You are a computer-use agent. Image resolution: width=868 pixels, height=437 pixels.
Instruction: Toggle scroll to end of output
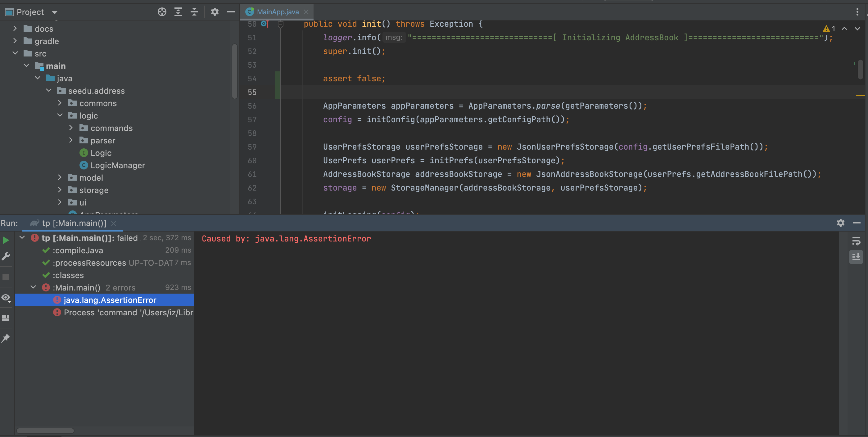tap(856, 257)
